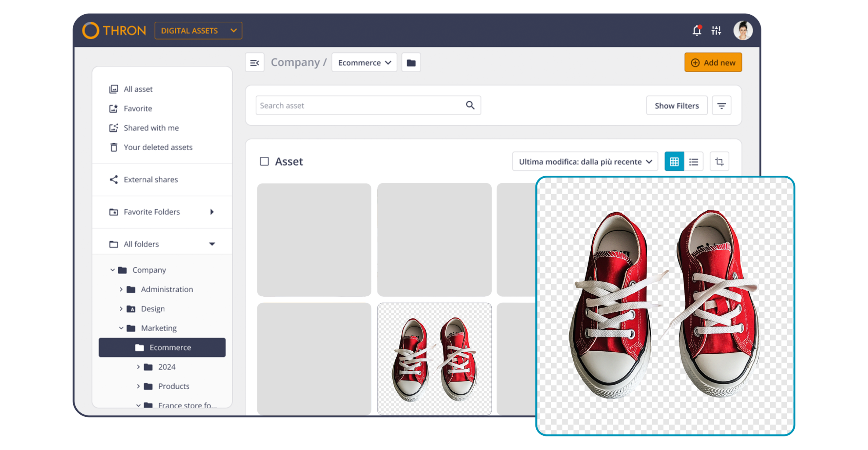Open the notification bell
Image resolution: width=868 pixels, height=450 pixels.
(697, 31)
